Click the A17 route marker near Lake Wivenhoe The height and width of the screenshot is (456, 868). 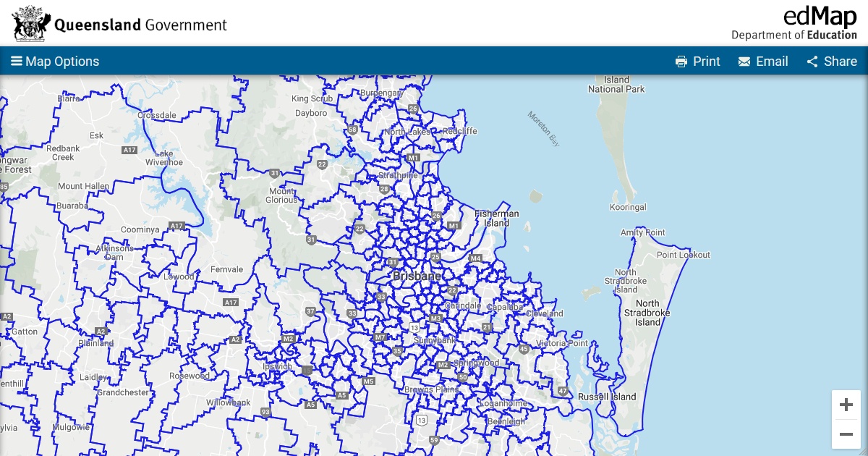(x=128, y=151)
